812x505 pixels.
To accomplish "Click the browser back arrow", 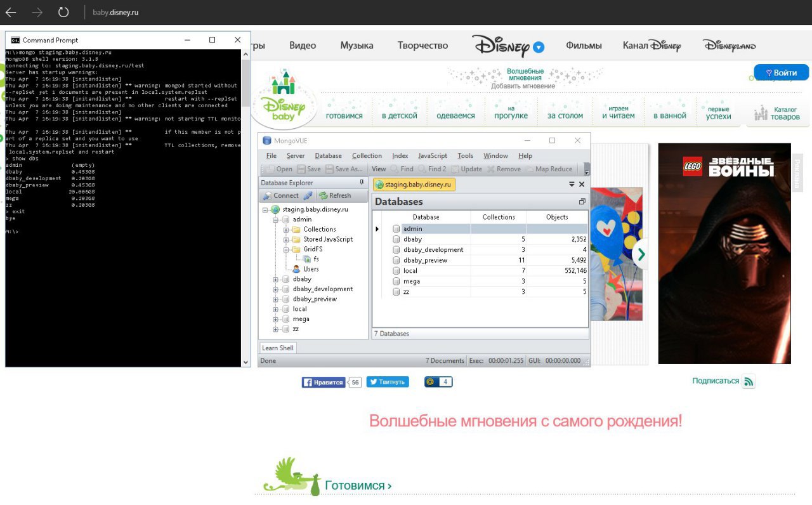I will (x=11, y=12).
